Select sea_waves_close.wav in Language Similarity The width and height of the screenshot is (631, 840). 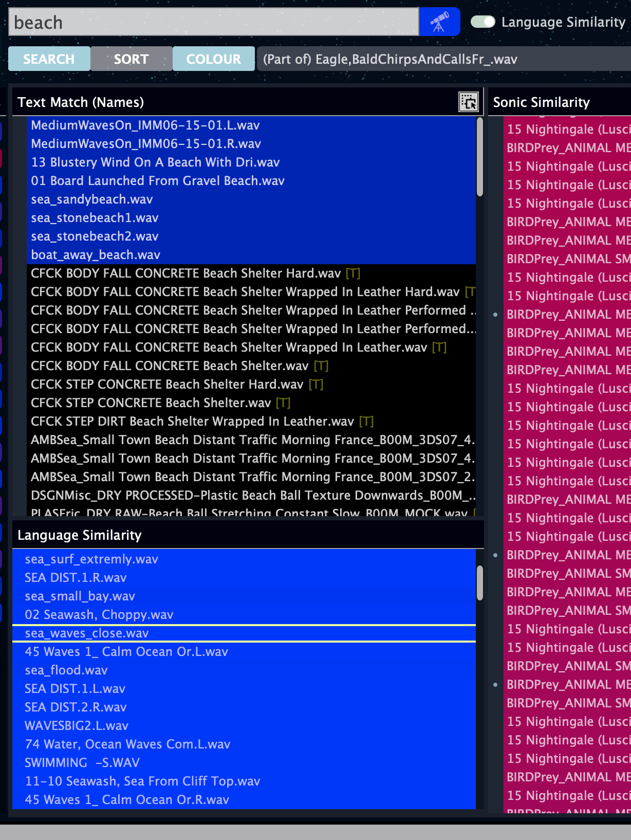coord(87,633)
